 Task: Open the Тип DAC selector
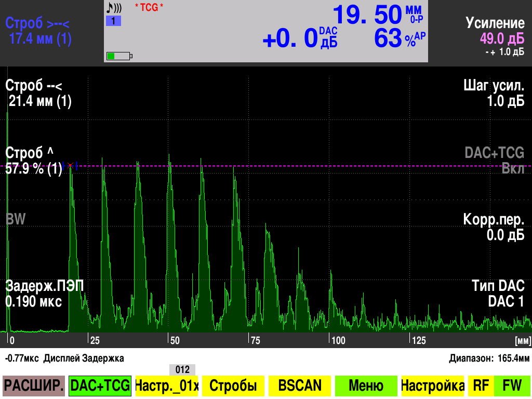(x=498, y=294)
